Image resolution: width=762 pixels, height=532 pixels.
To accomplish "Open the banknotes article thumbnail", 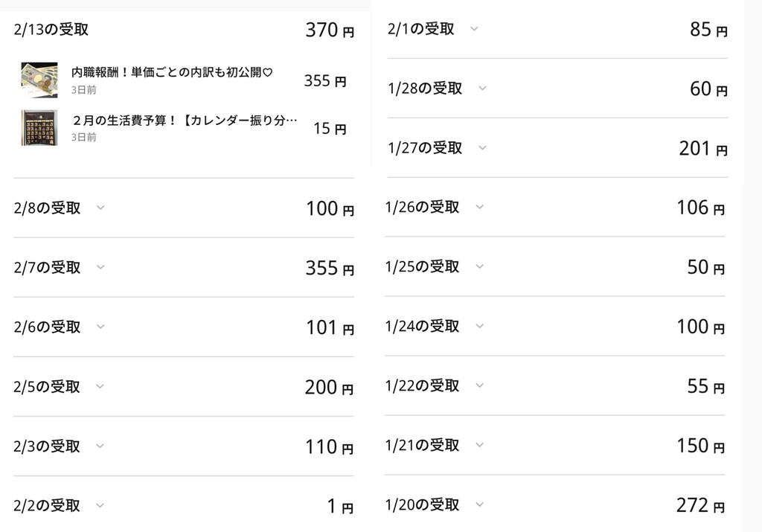I will point(39,80).
